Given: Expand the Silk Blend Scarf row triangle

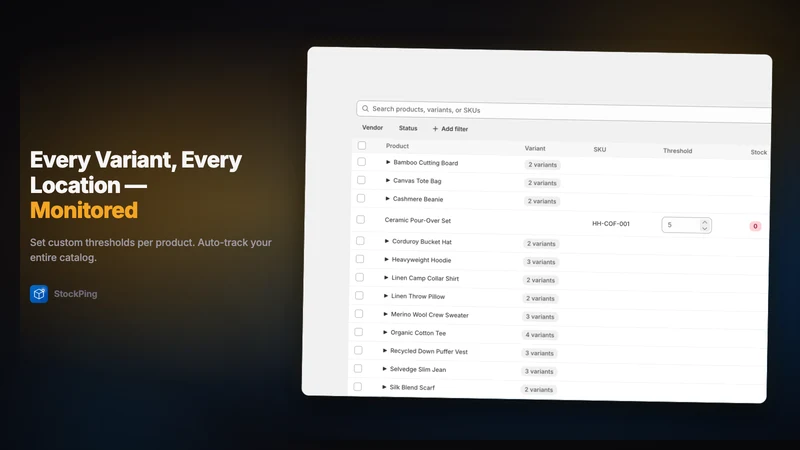Looking at the screenshot, I should (x=384, y=387).
